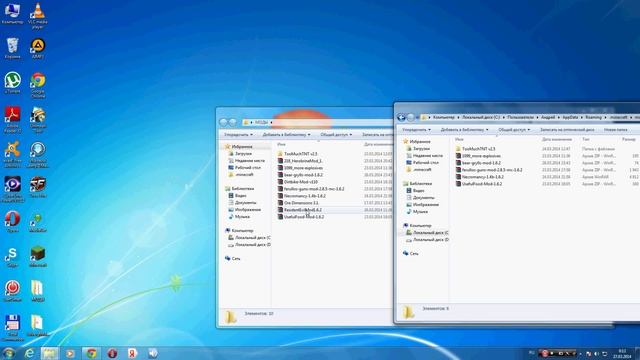640x360 pixels.
Task: Select the uTorrent desktop shortcut
Action: coord(12,83)
